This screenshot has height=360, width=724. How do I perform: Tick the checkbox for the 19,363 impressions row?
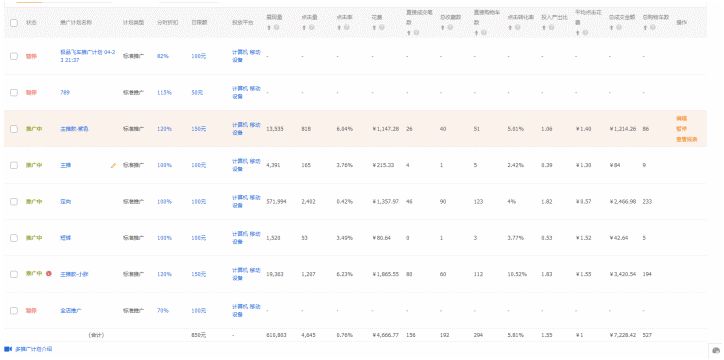pyautogui.click(x=14, y=274)
